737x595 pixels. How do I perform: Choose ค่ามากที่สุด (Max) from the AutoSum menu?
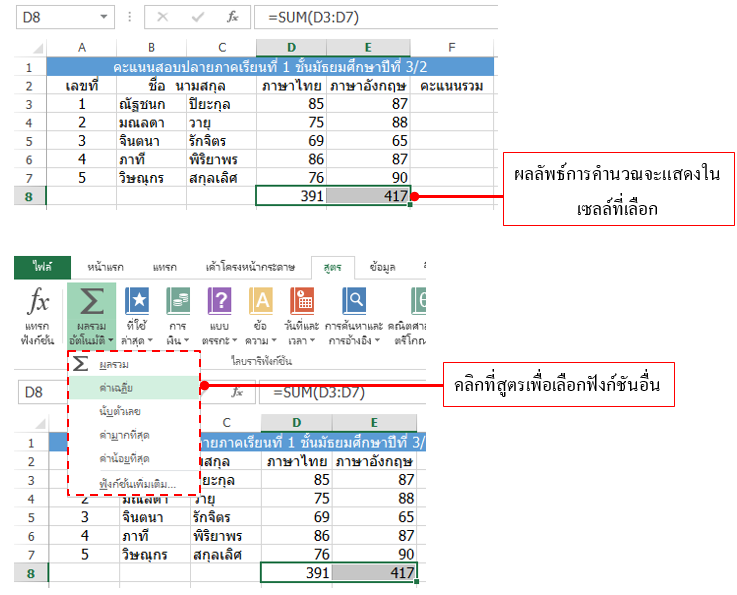tap(124, 434)
